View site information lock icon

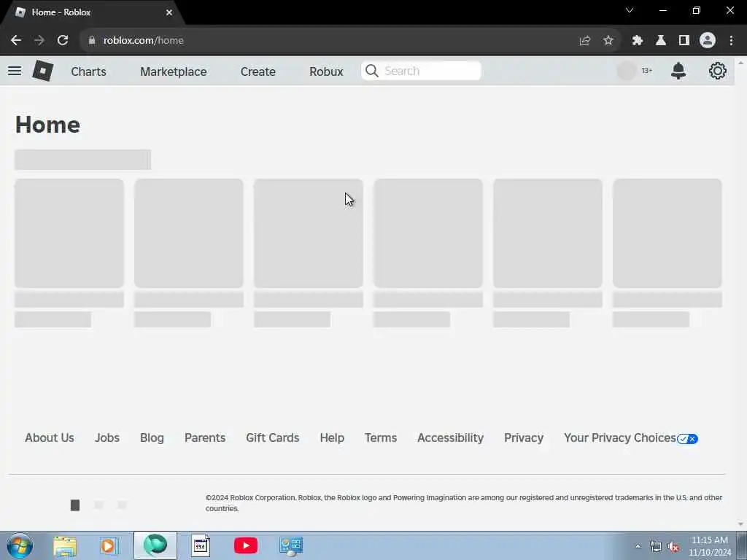(92, 41)
